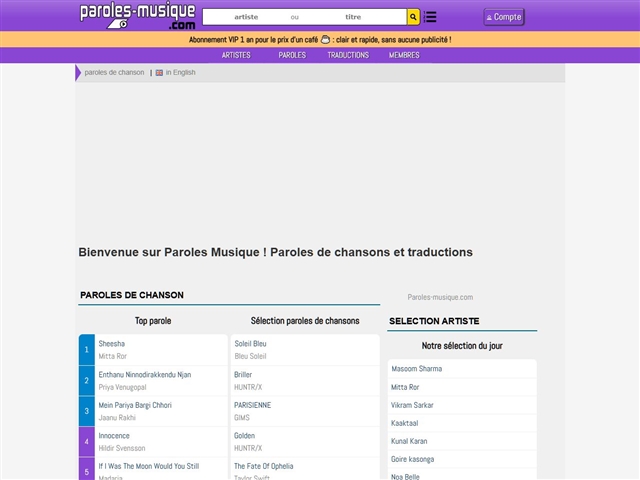The width and height of the screenshot is (640, 480).
Task: Switch site to in English
Action: pos(180,73)
